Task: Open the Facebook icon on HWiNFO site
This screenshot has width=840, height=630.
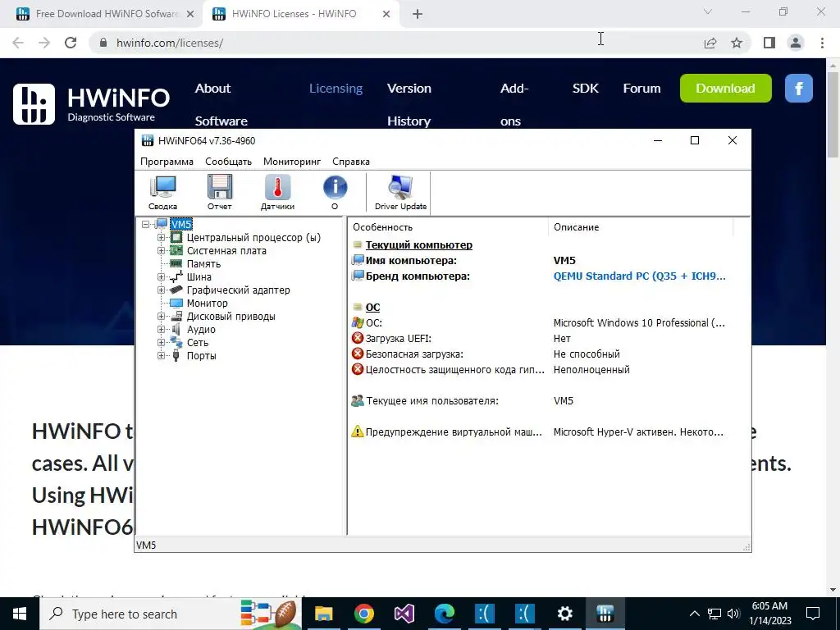Action: (x=799, y=89)
